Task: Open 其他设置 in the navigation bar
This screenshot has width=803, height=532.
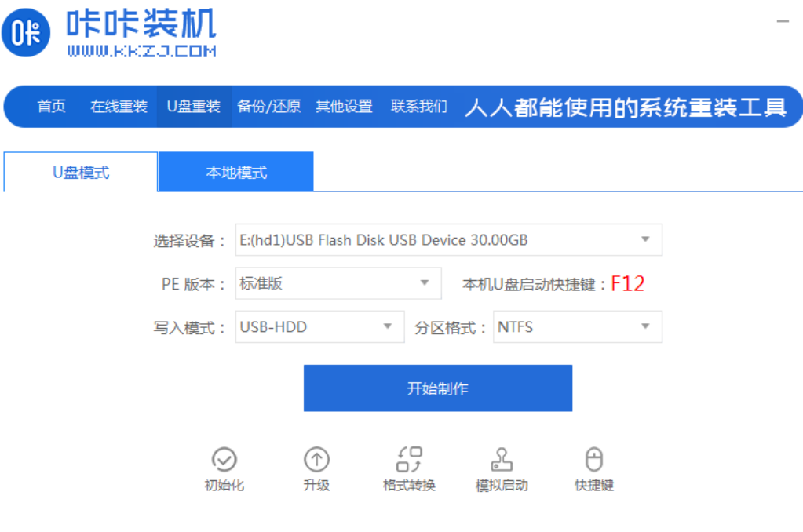Action: coord(344,107)
